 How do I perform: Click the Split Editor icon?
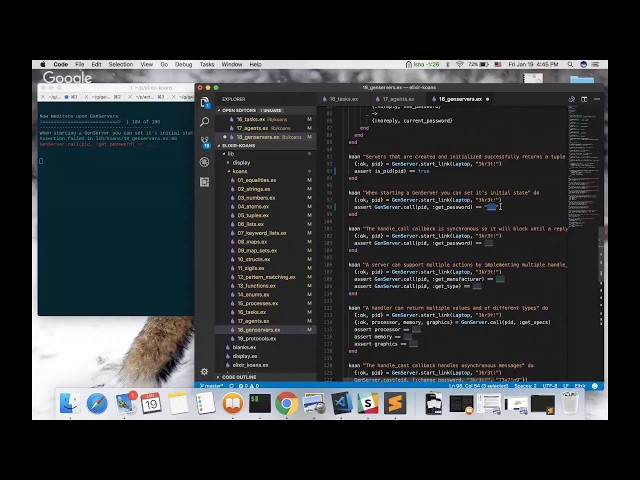(x=584, y=99)
